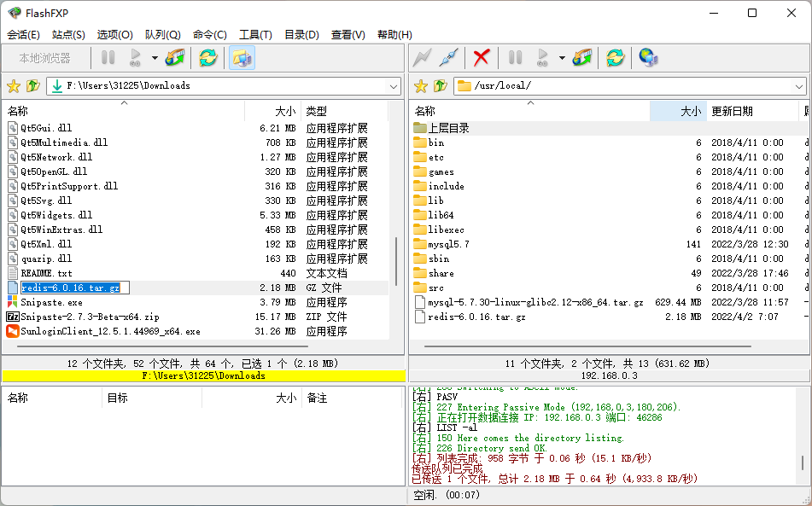Screen dimensions: 812x506
Task: Pause the transfer in the remote pane toolbar
Action: 515,57
